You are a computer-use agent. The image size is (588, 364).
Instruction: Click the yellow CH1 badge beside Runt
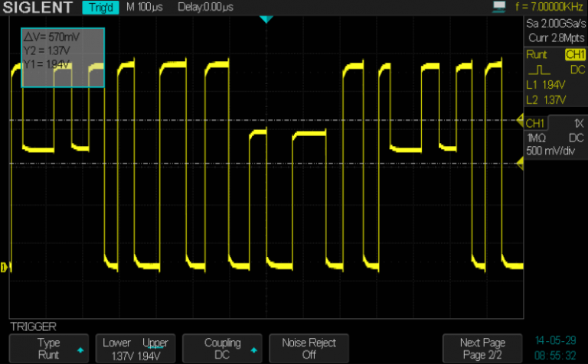pos(574,55)
